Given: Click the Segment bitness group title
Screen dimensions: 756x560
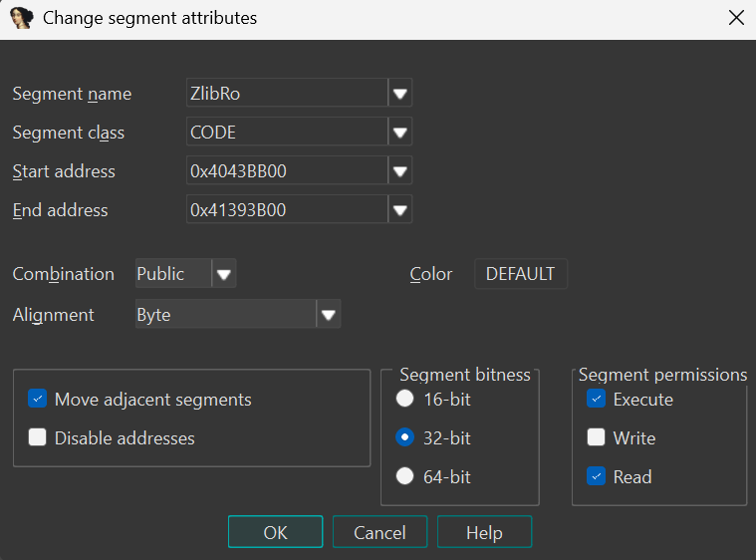Looking at the screenshot, I should pos(465,375).
